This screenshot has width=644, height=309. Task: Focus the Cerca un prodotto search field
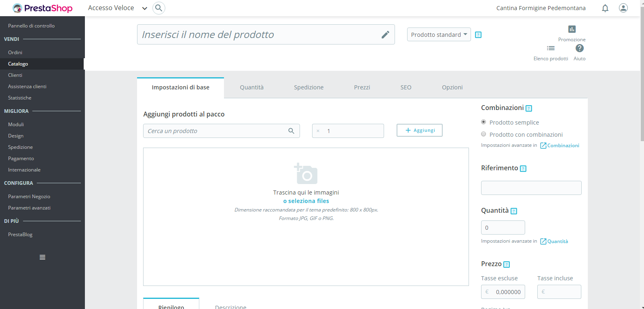pos(222,131)
